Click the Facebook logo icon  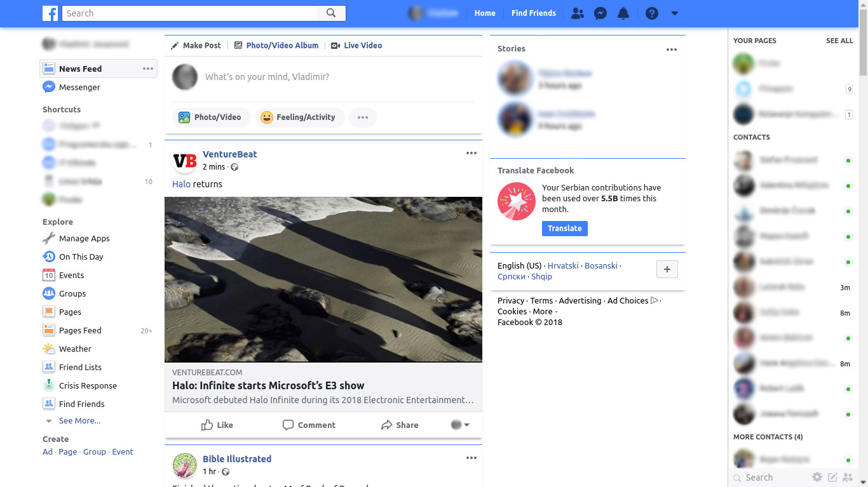coord(50,13)
